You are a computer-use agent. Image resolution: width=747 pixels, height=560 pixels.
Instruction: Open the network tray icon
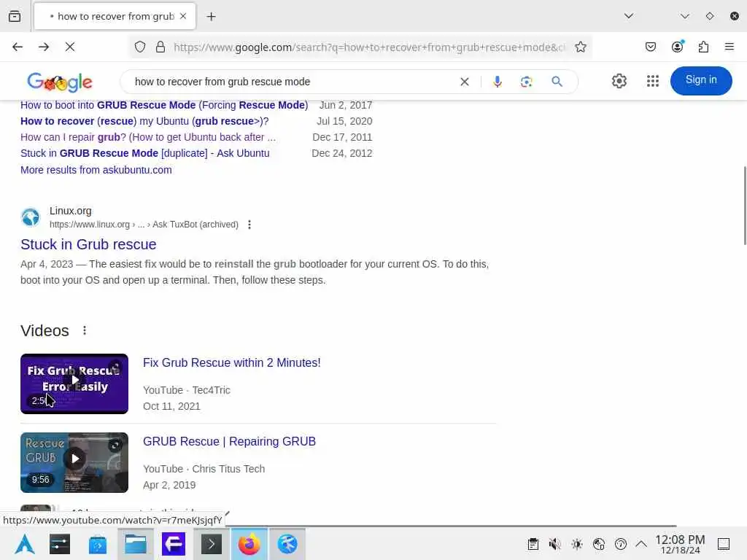599,544
